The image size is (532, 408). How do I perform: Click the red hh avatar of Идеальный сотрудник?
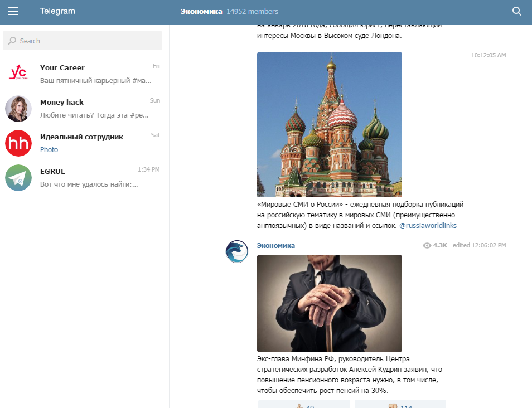tap(18, 143)
